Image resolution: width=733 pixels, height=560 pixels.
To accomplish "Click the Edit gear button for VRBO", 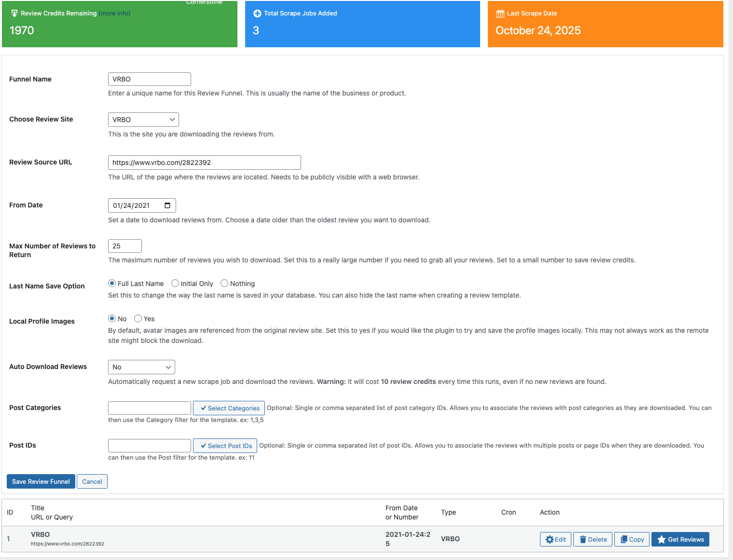I will [555, 539].
